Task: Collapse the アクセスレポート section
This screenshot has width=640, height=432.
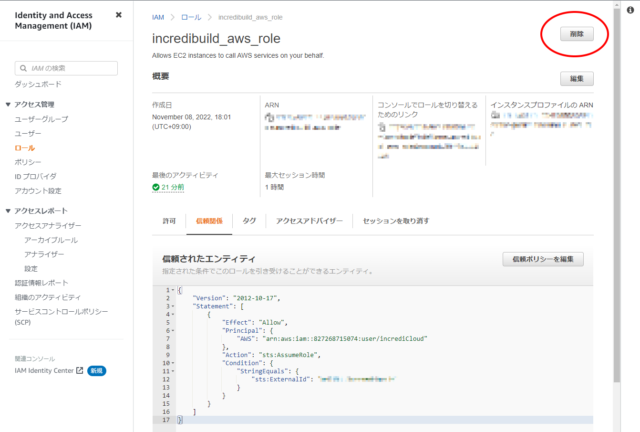Action: pyautogui.click(x=8, y=211)
